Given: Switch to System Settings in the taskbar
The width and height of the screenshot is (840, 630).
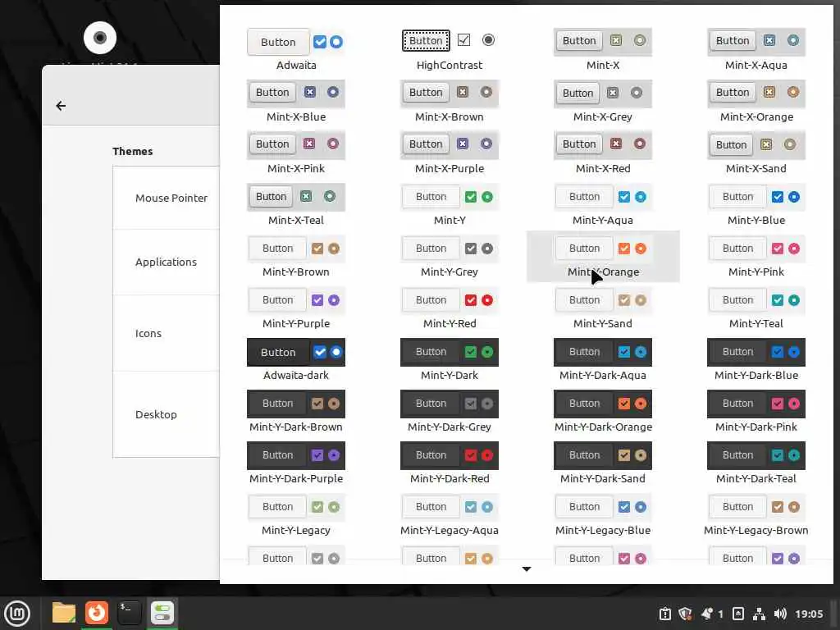Looking at the screenshot, I should click(x=162, y=613).
